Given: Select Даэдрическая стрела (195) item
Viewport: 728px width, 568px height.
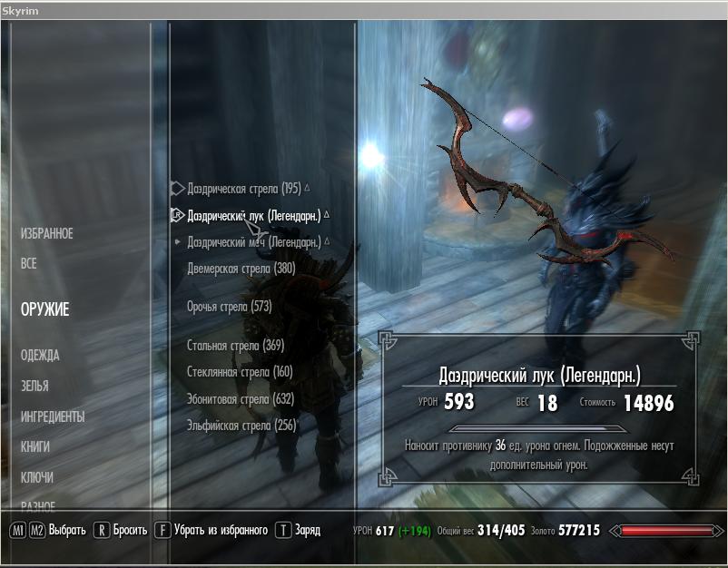Looking at the screenshot, I should (x=244, y=189).
